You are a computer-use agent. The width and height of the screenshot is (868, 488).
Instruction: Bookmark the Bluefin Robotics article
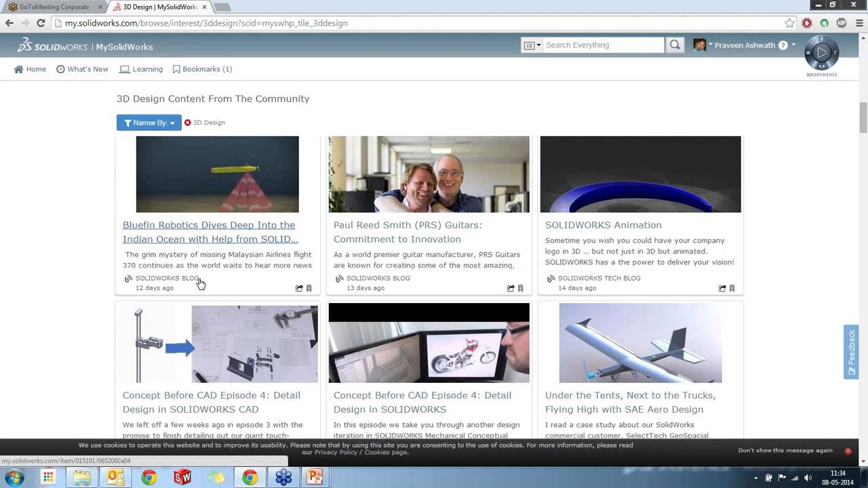tap(309, 288)
